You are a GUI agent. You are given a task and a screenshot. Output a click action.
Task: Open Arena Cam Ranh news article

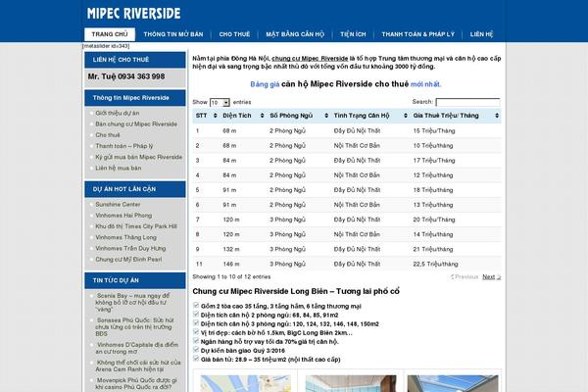coord(137,366)
